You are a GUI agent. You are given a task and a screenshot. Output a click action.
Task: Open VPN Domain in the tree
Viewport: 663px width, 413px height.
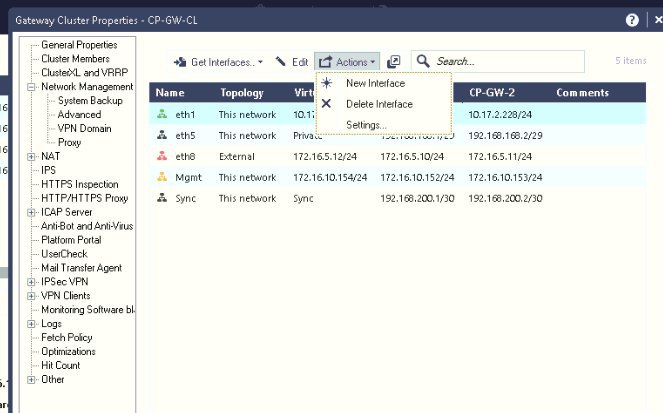[85, 129]
